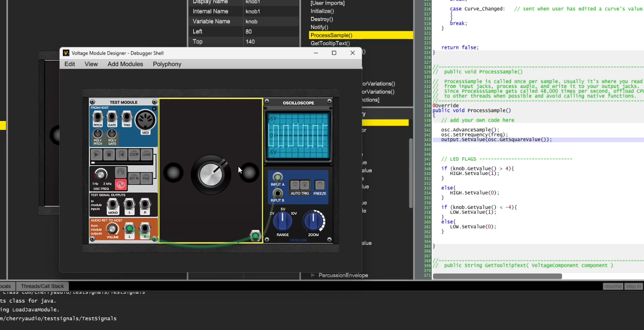Select the square wave oscillator button
This screenshot has height=330, width=644.
[121, 173]
